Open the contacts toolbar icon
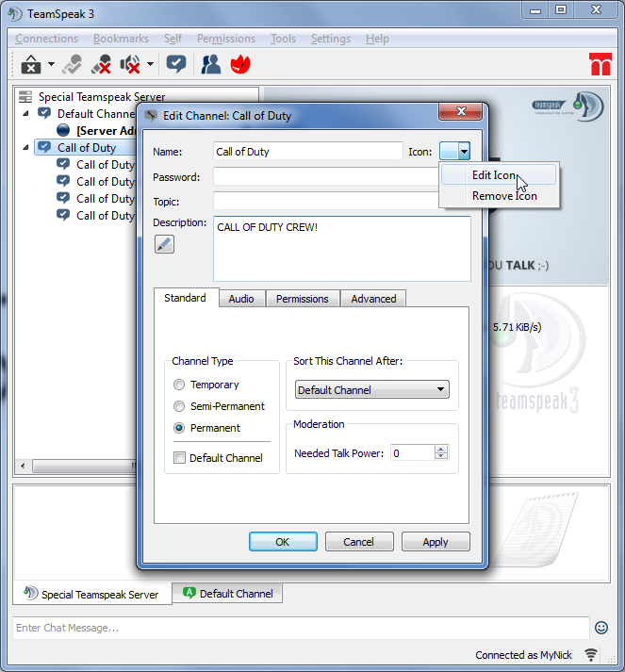This screenshot has width=625, height=672. tap(211, 65)
